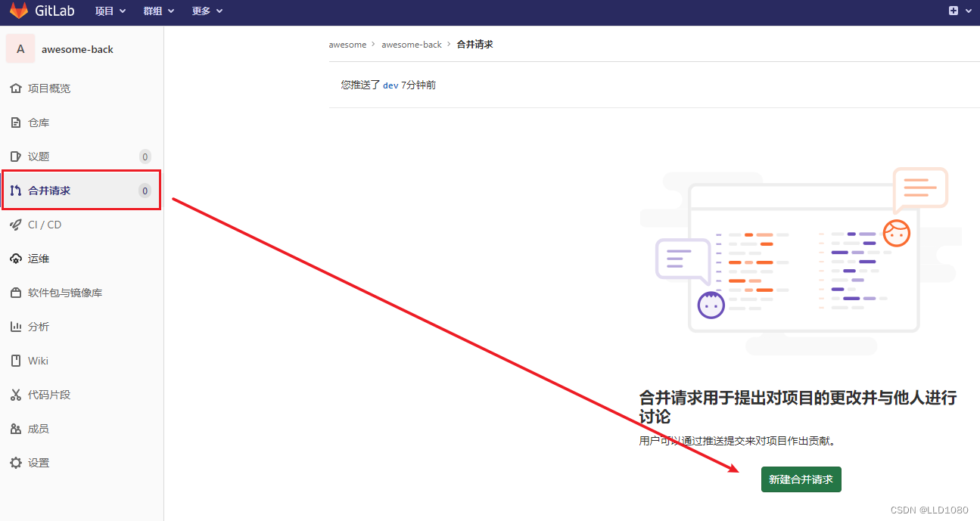This screenshot has width=980, height=521.
Task: Click the green 新建合并请求 button
Action: pyautogui.click(x=801, y=479)
